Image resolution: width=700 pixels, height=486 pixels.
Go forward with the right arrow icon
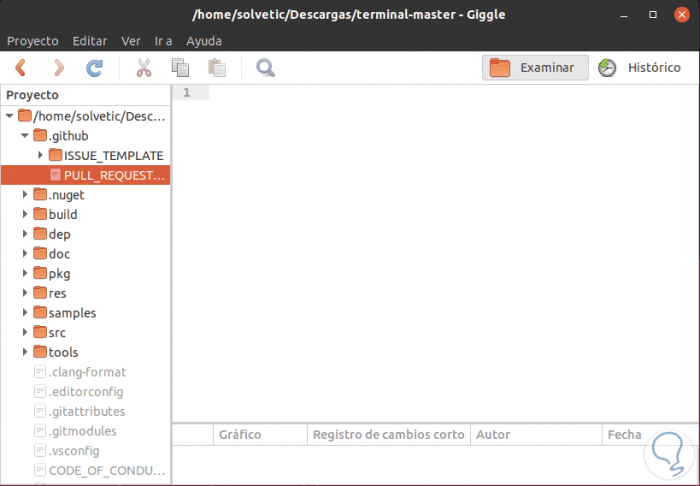coord(58,68)
